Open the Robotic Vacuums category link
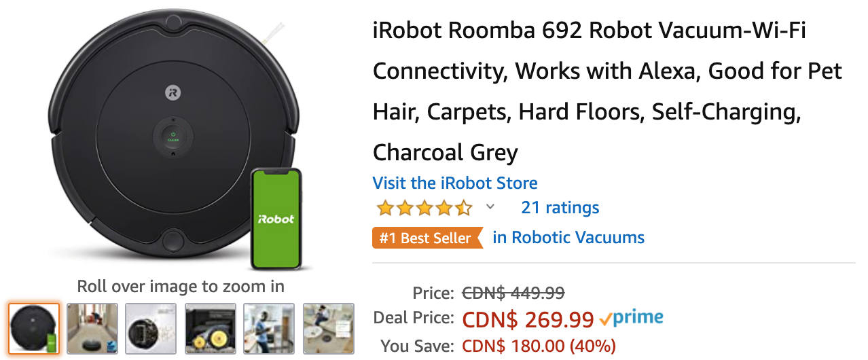 tap(568, 238)
